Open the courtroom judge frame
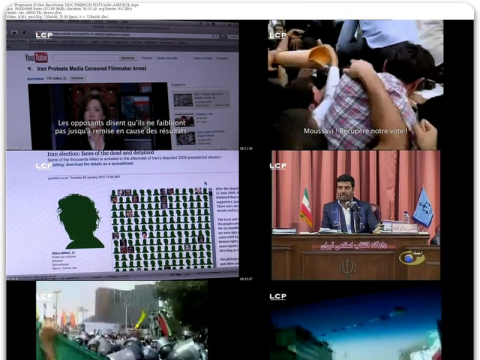The width and height of the screenshot is (480, 360). click(356, 215)
